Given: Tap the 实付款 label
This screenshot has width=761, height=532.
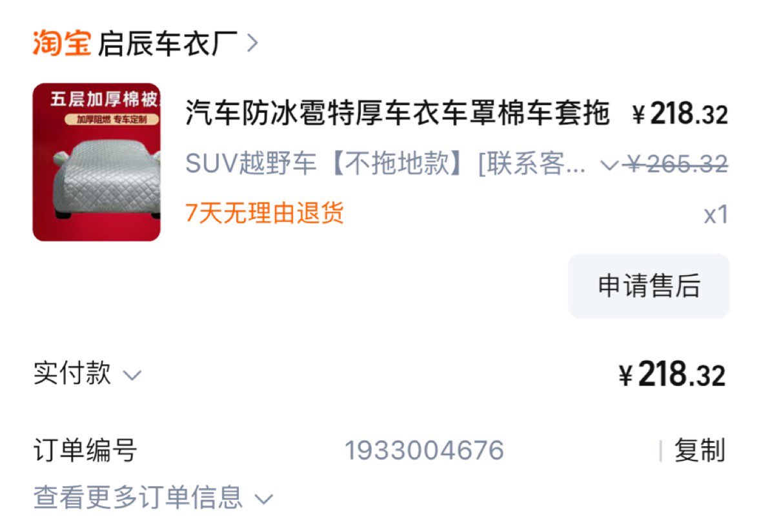Looking at the screenshot, I should click(x=72, y=373).
